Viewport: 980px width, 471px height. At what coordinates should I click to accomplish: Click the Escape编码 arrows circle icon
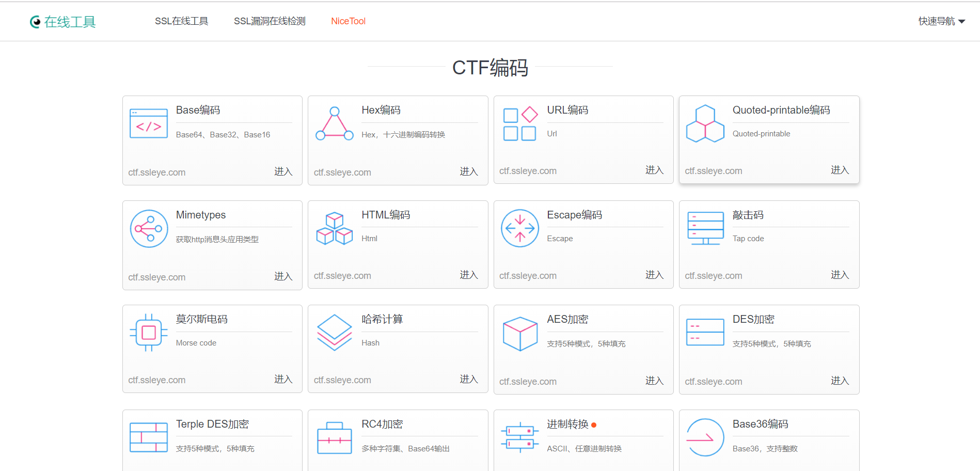(520, 228)
